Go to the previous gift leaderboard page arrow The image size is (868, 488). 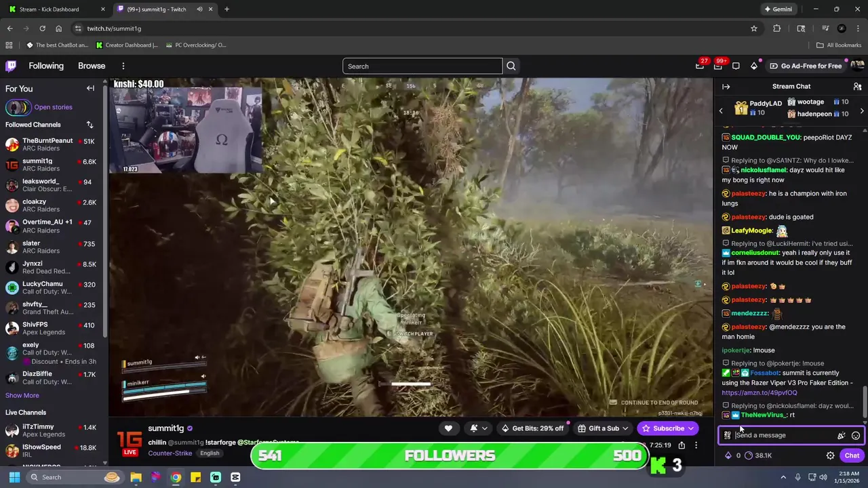tap(721, 110)
